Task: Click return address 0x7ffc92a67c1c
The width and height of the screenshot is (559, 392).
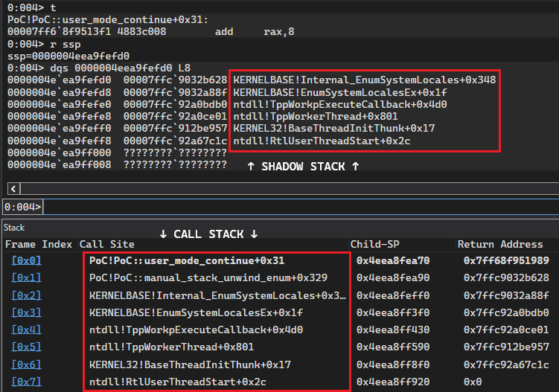Action: click(x=506, y=364)
